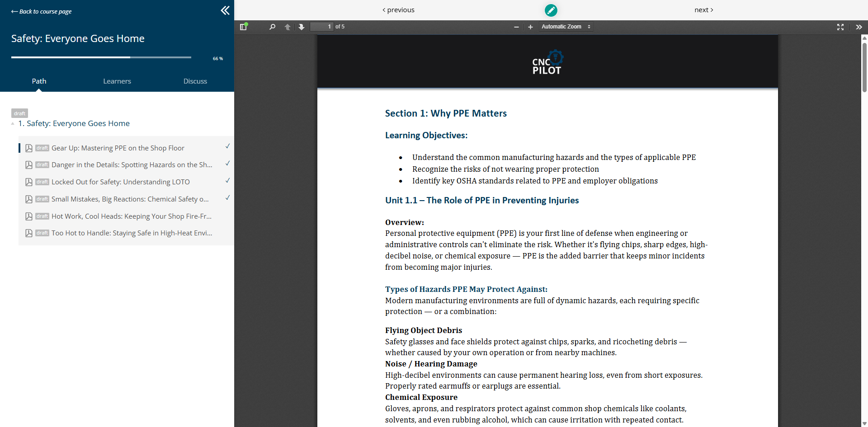This screenshot has width=868, height=427.
Task: Collapse the Safety: Everyone Goes Home section
Action: coord(13,124)
